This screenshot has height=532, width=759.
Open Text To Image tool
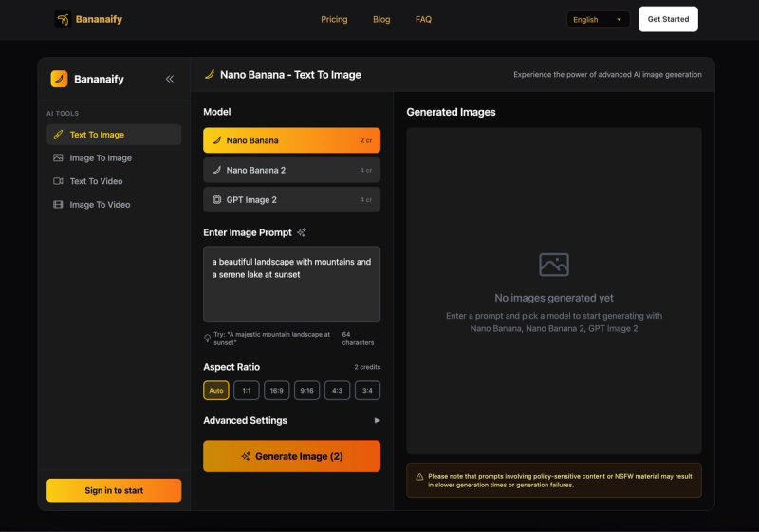(114, 135)
